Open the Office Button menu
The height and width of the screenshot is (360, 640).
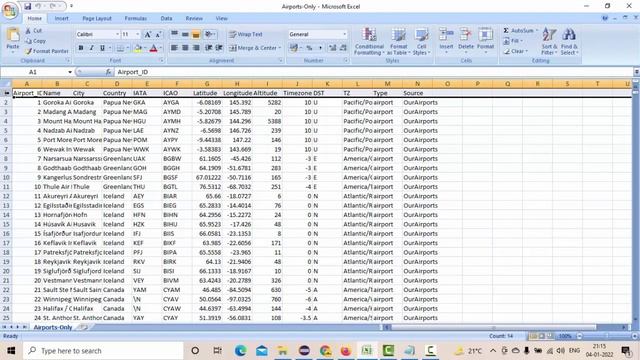(x=10, y=10)
